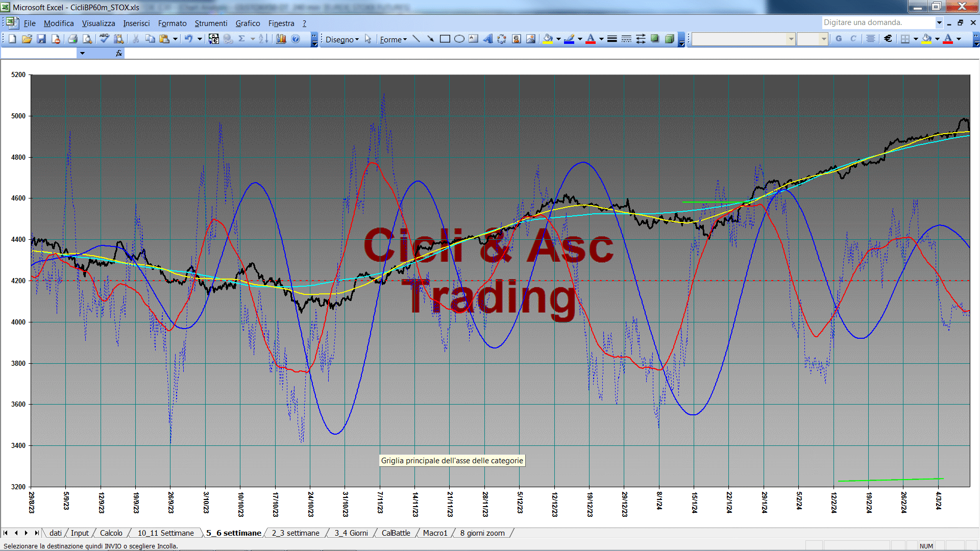Move to the next sheet tab
980x551 pixels.
pos(26,533)
